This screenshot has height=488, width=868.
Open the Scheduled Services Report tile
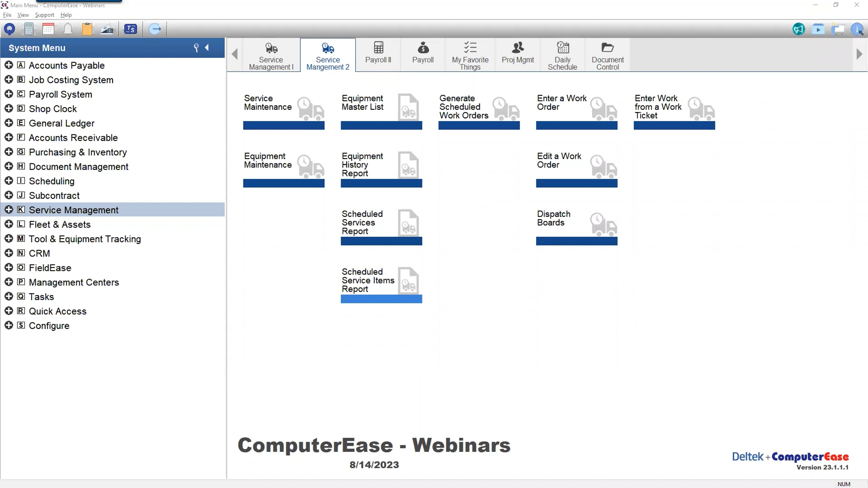381,227
